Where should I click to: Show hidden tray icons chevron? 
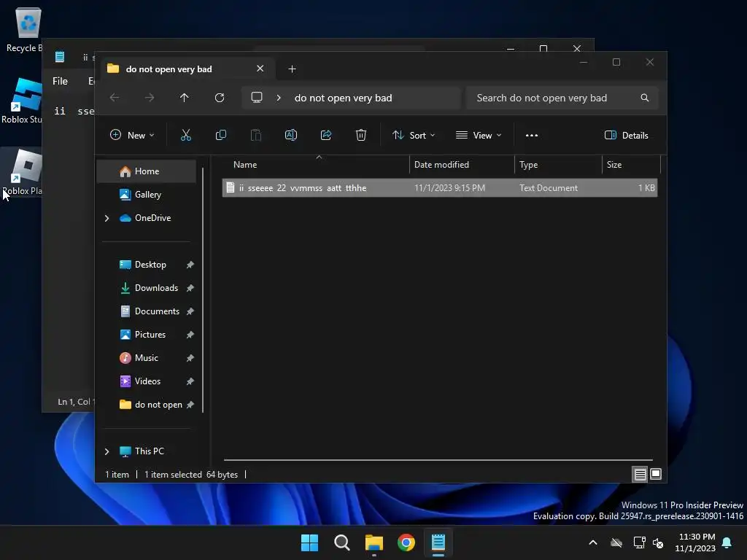click(x=593, y=542)
